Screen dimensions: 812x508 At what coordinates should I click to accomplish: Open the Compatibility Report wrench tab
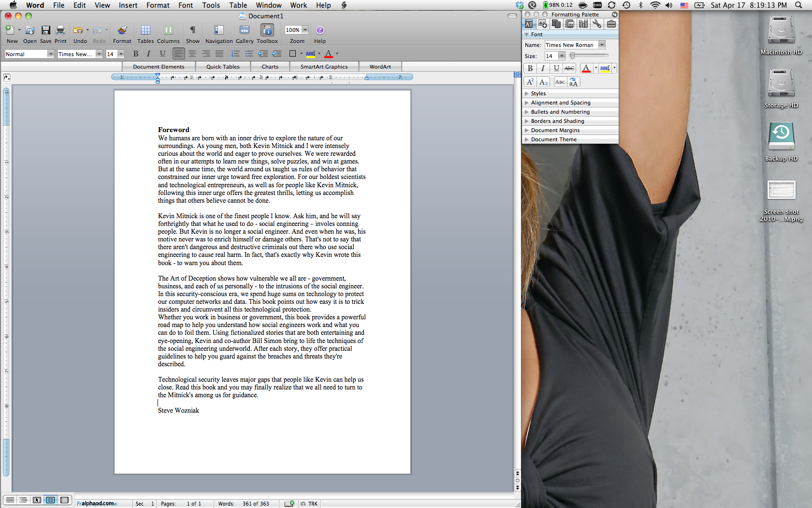[x=597, y=24]
